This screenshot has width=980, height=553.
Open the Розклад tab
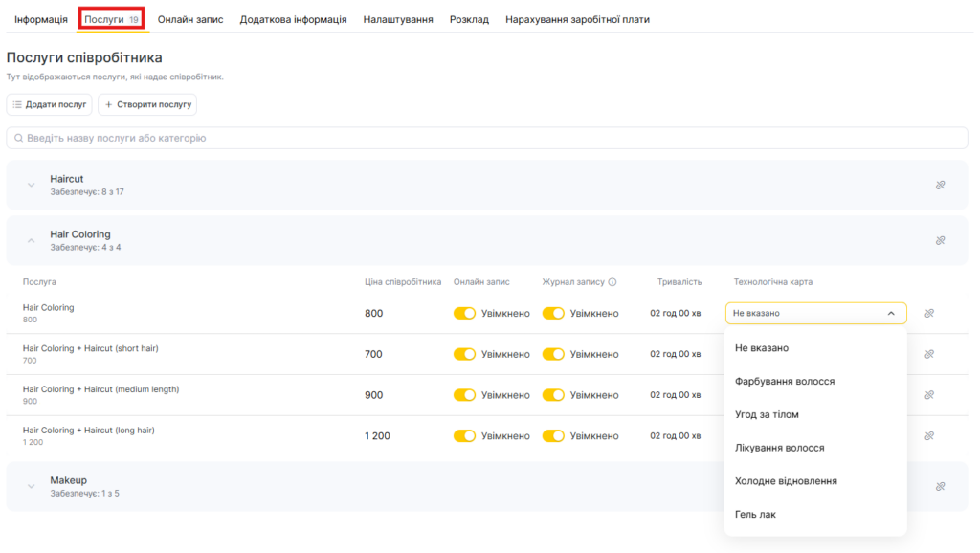[469, 19]
